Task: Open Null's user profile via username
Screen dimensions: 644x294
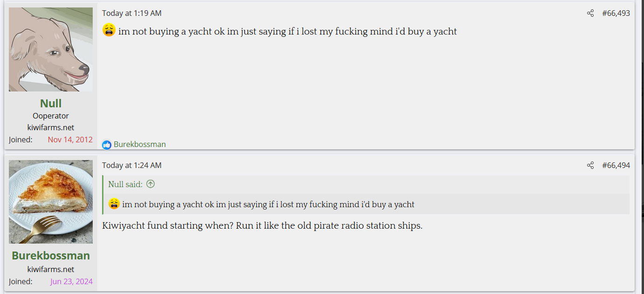Action: pos(51,103)
